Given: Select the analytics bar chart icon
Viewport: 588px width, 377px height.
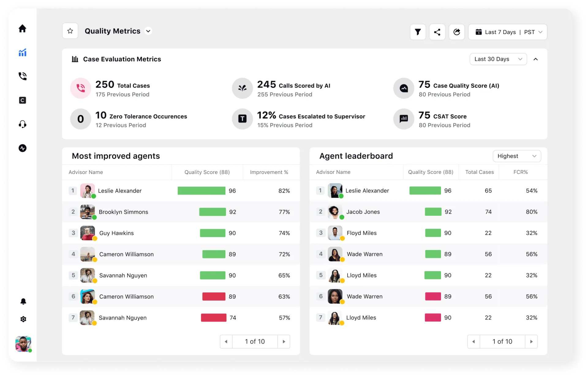Looking at the screenshot, I should tap(23, 52).
